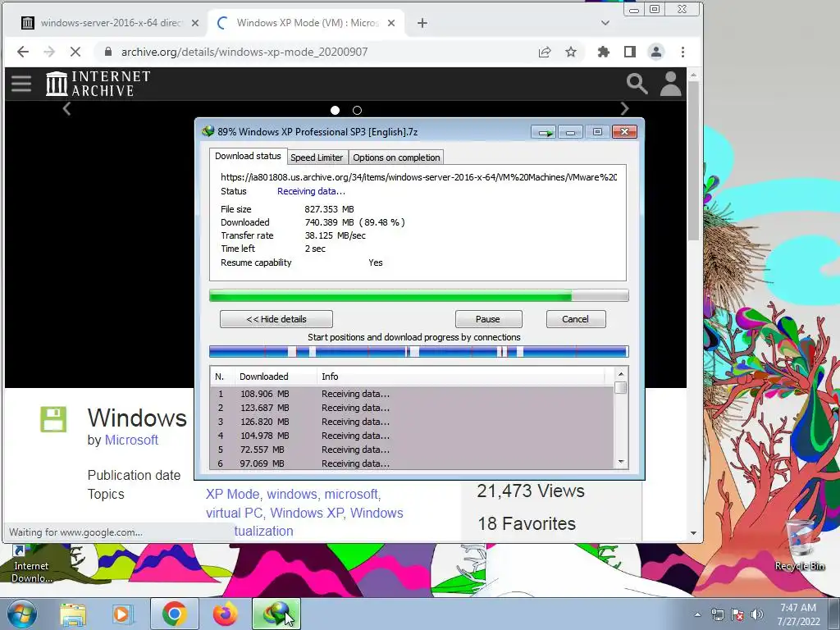Click the 18 Favorites text
The image size is (840, 630).
coord(527,523)
